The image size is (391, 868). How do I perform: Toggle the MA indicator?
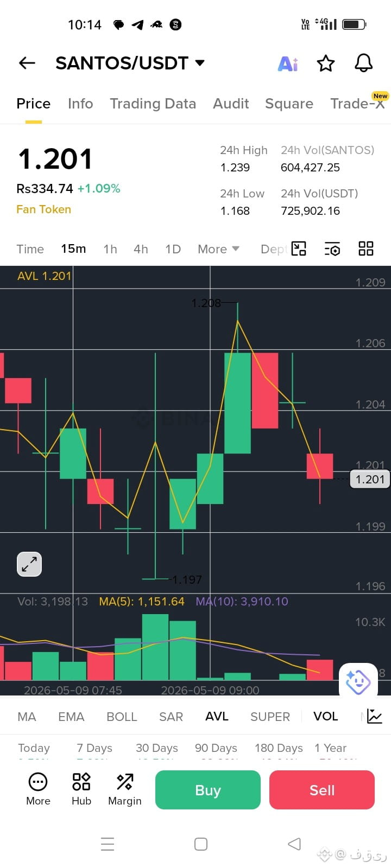click(27, 717)
